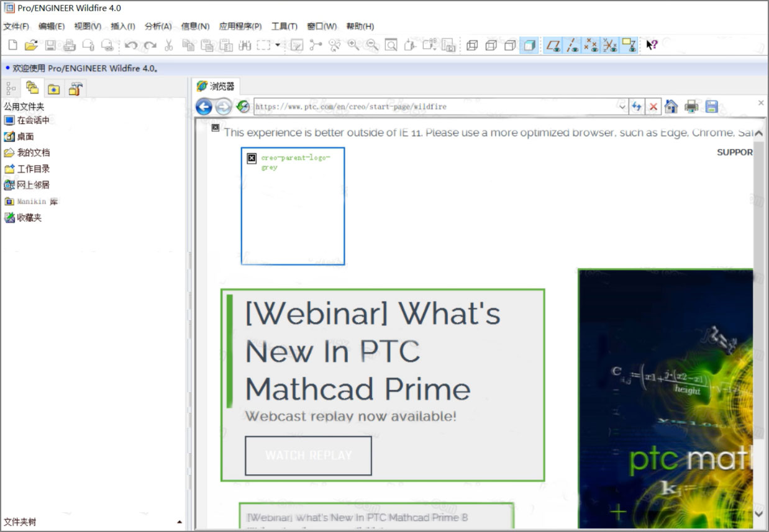Click the dashed selection box icon

coord(263,45)
